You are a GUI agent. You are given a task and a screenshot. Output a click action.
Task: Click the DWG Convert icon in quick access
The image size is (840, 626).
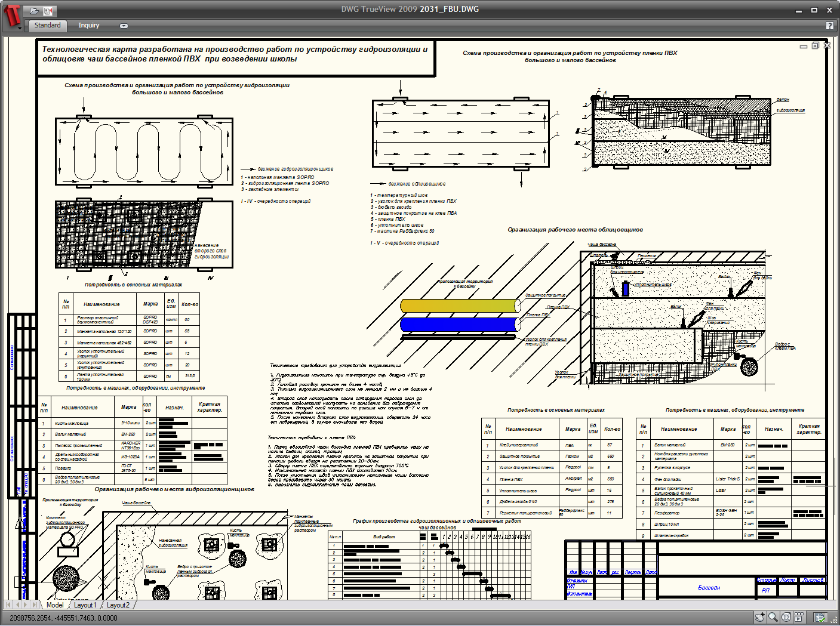48,11
